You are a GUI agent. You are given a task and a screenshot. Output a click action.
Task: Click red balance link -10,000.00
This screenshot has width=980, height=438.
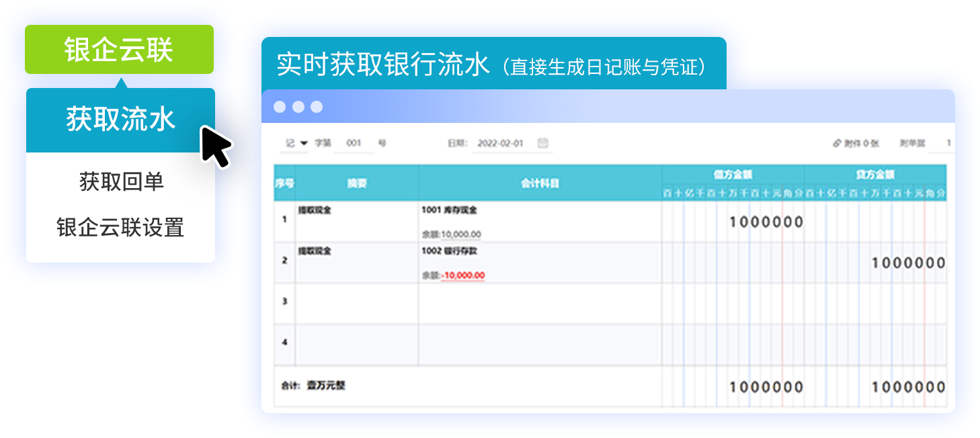tap(462, 275)
